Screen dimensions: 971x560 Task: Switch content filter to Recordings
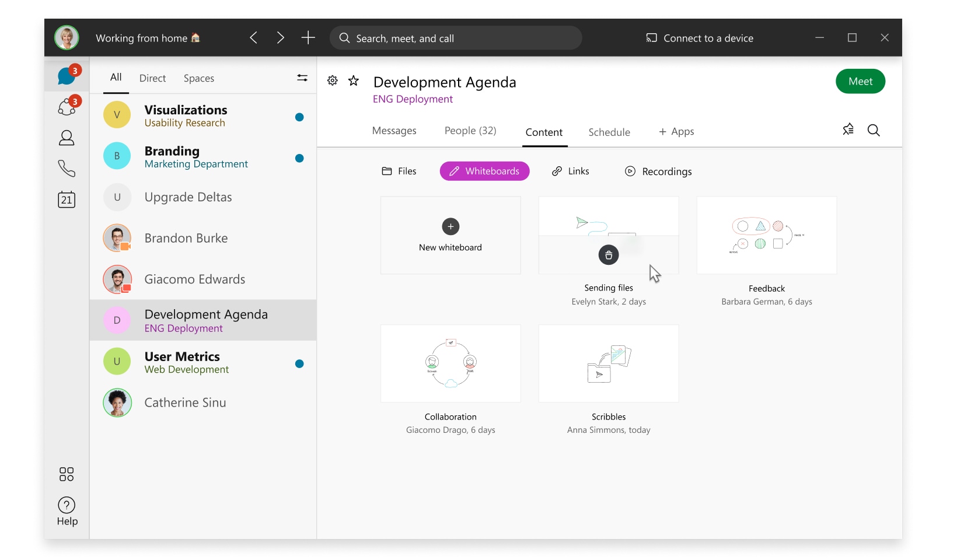coord(658,171)
